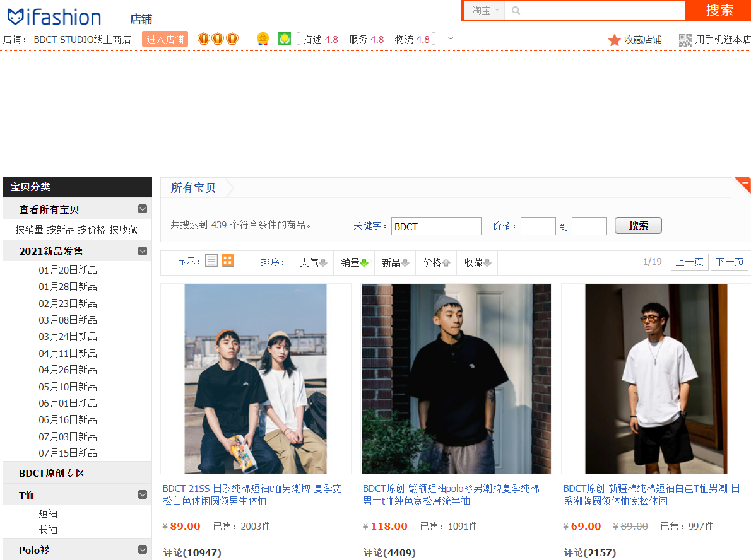The image size is (751, 560).
Task: Open 01月20日新品 category
Action: click(x=68, y=271)
